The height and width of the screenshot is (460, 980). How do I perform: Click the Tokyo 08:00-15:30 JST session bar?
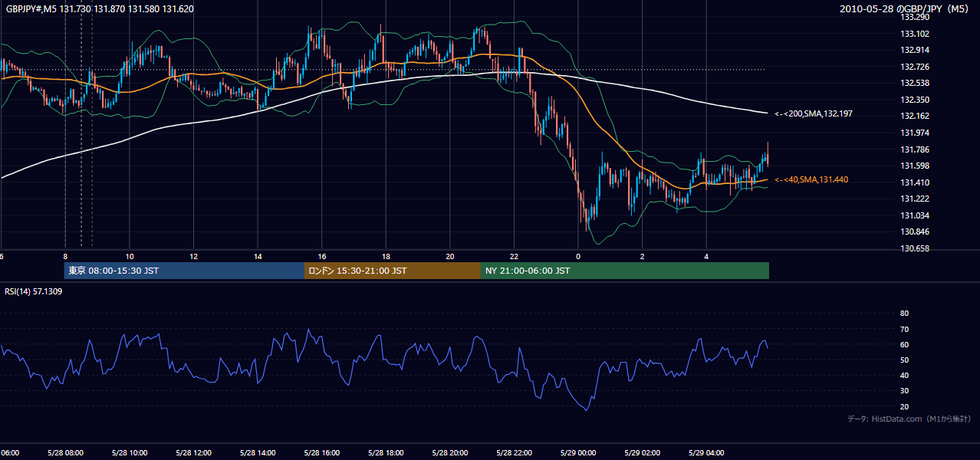184,271
